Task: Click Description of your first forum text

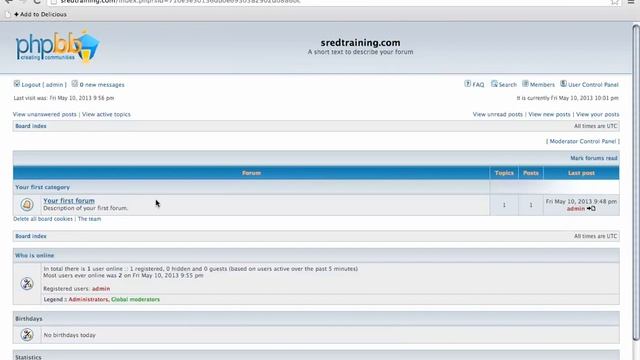Action: tap(86, 208)
